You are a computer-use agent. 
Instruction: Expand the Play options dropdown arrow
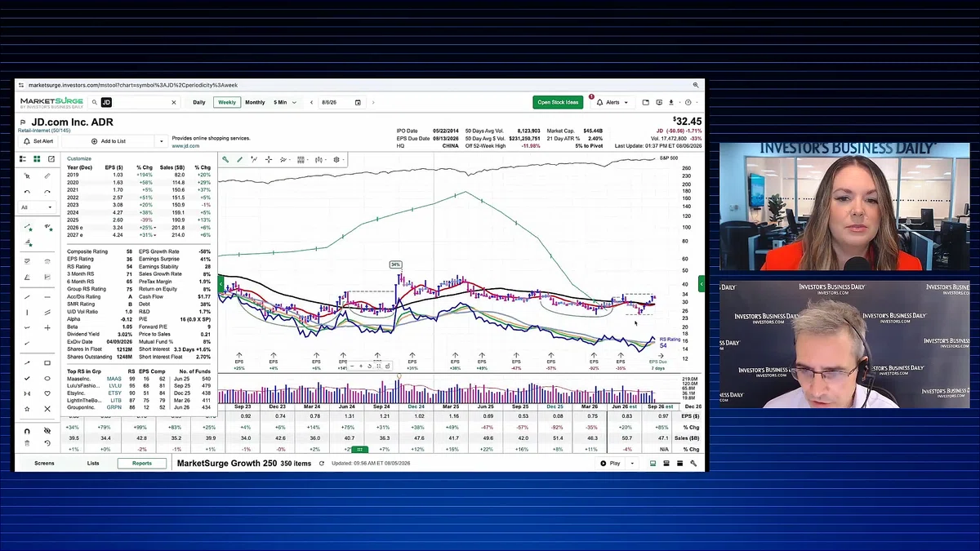631,463
